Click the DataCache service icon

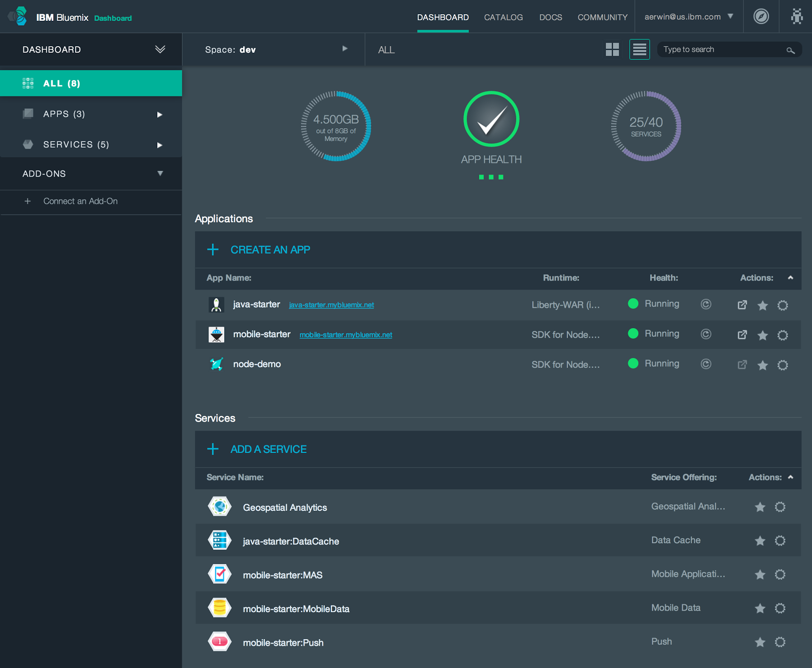220,540
